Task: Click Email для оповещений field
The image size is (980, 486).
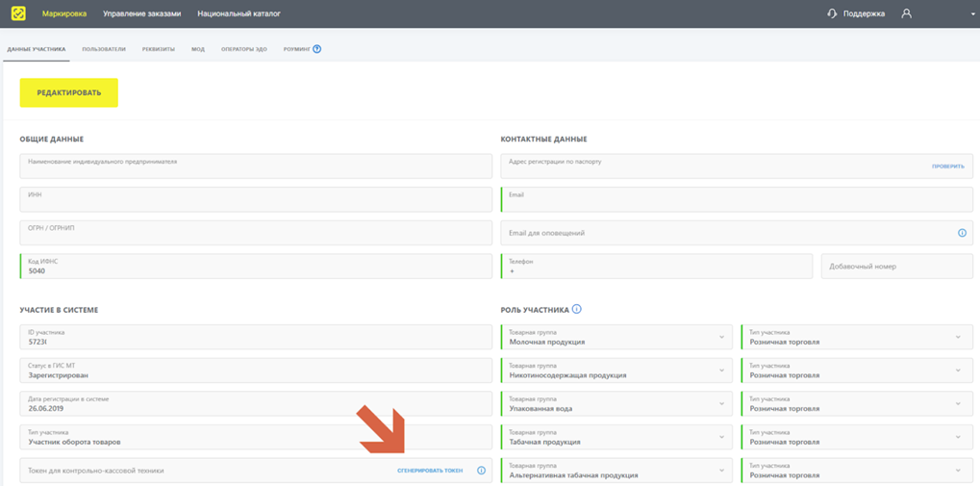Action: point(737,233)
